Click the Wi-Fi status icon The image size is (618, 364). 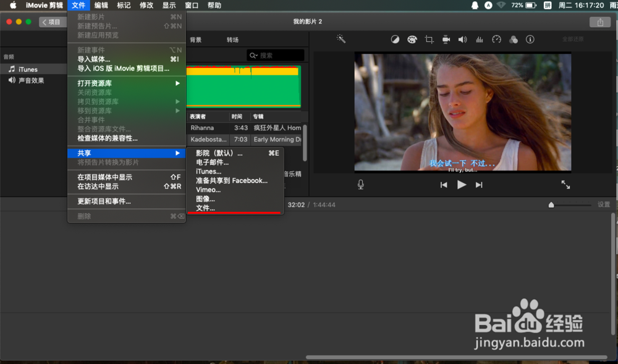(x=501, y=5)
